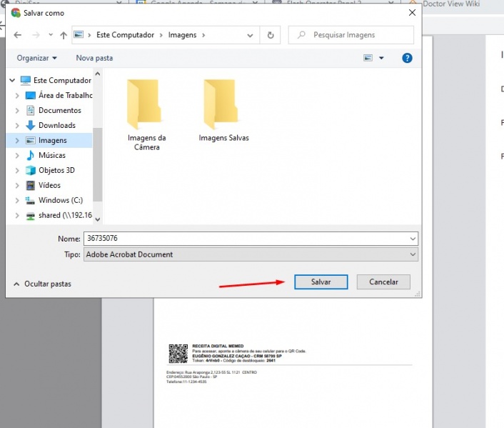Viewport: 504px width, 428px height.
Task: Click the refresh folder icon
Action: tap(271, 35)
